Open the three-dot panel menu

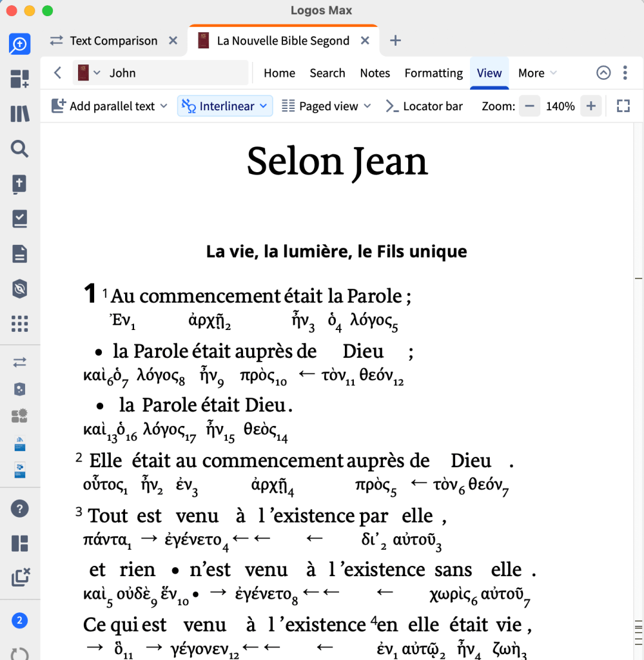[x=625, y=73]
